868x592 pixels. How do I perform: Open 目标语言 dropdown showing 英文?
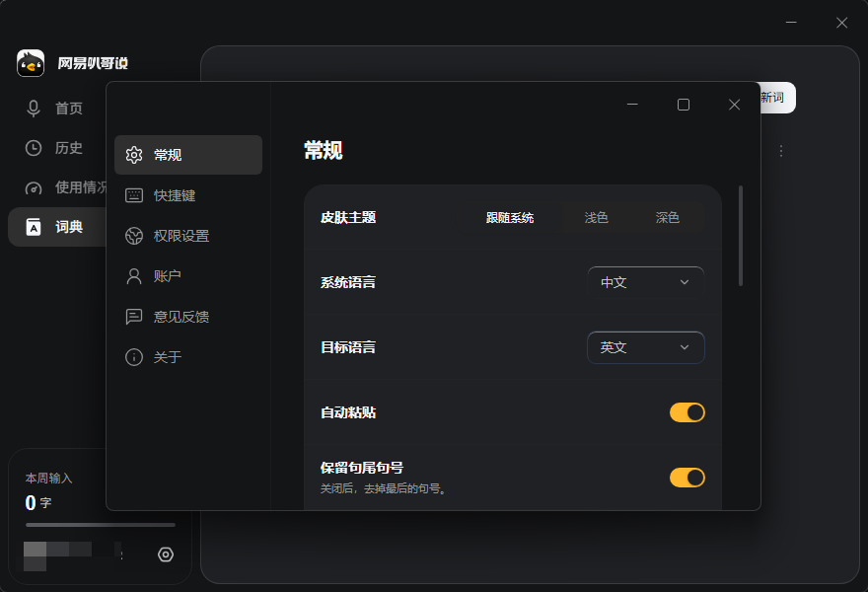coord(645,347)
